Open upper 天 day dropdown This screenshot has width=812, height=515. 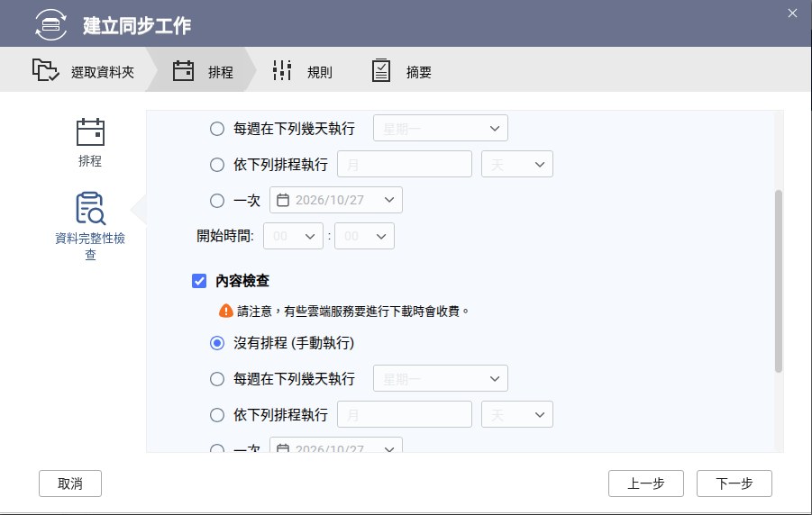tap(517, 165)
